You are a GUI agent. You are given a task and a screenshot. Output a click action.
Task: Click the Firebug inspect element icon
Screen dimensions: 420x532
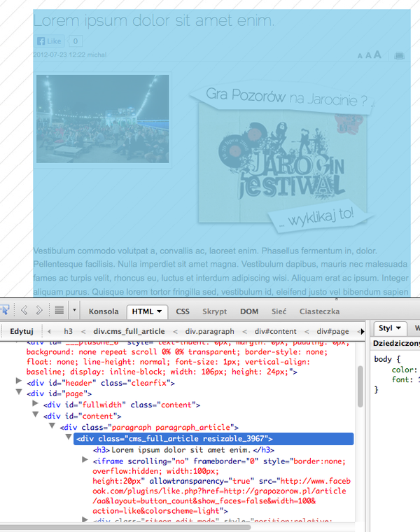(3, 309)
